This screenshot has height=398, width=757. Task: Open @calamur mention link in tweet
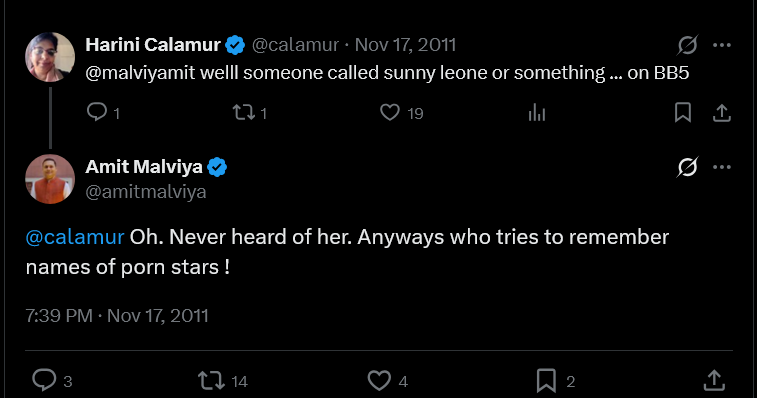click(x=75, y=237)
